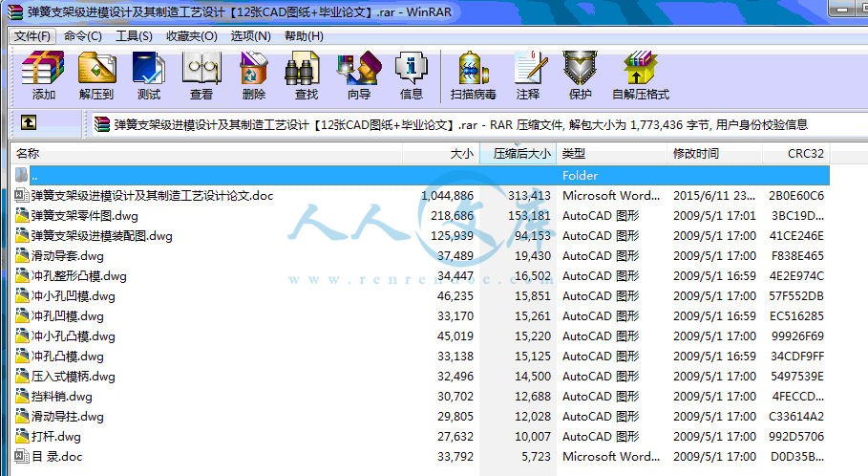This screenshot has height=476, width=868.
Task: Select file 滑动导柱.dwg
Action: point(68,417)
